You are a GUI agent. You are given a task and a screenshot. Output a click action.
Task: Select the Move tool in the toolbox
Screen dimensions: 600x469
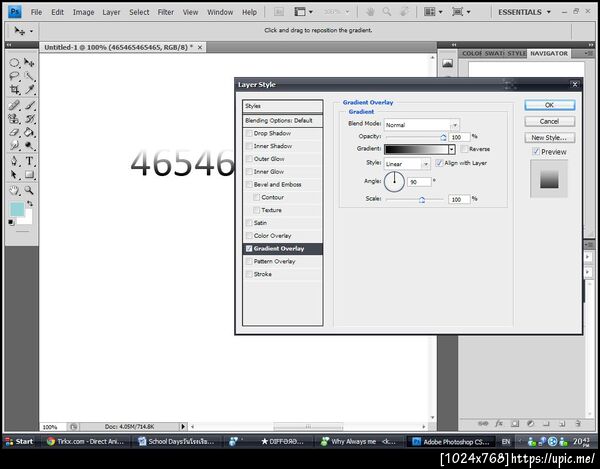tap(29, 63)
